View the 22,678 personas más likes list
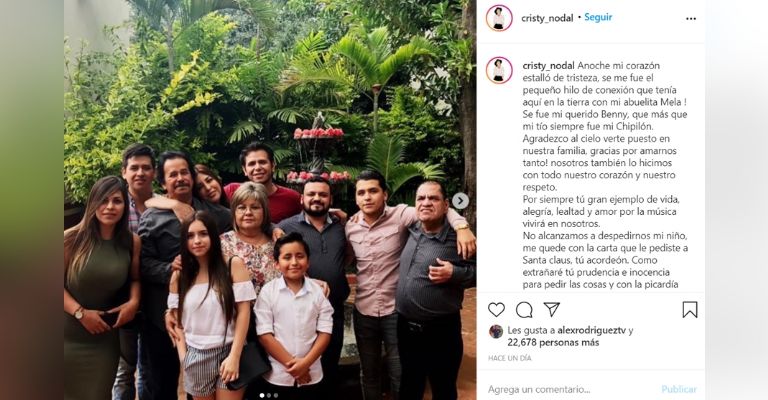Image resolution: width=768 pixels, height=400 pixels. click(x=553, y=343)
